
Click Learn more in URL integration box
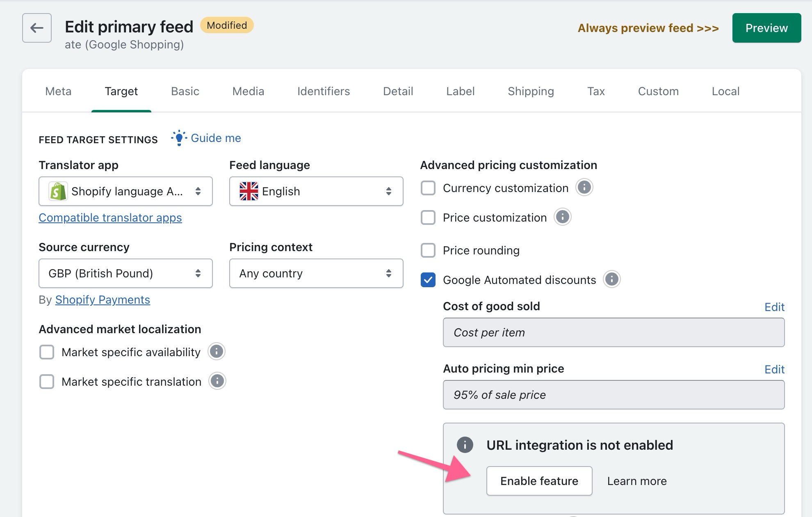point(637,481)
